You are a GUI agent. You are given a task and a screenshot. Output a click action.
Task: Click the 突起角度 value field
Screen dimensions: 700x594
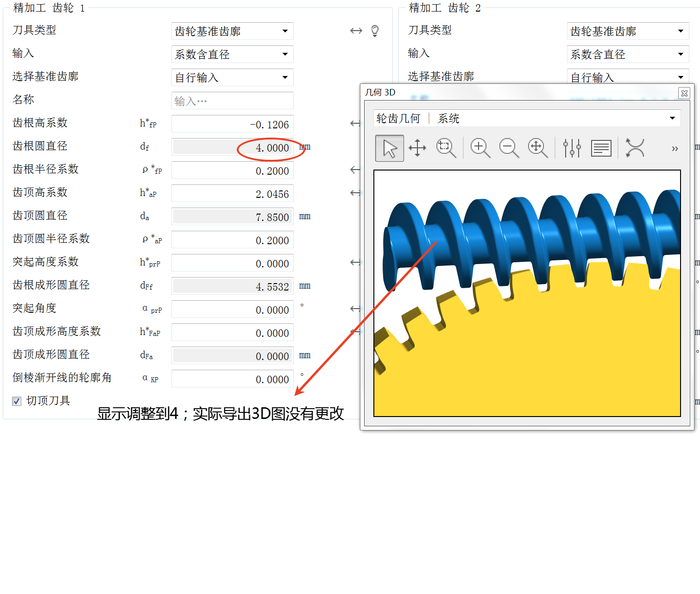pyautogui.click(x=233, y=309)
